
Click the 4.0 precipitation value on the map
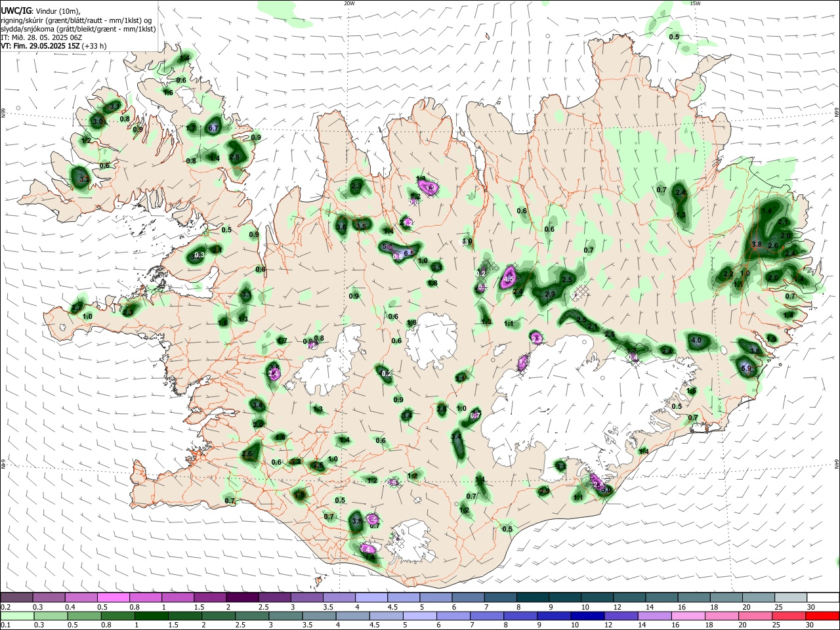696,341
